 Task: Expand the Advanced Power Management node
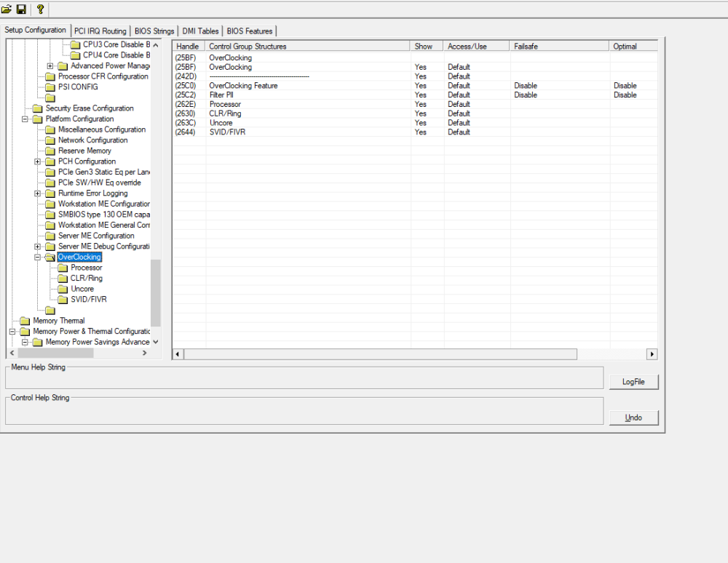[x=50, y=66]
